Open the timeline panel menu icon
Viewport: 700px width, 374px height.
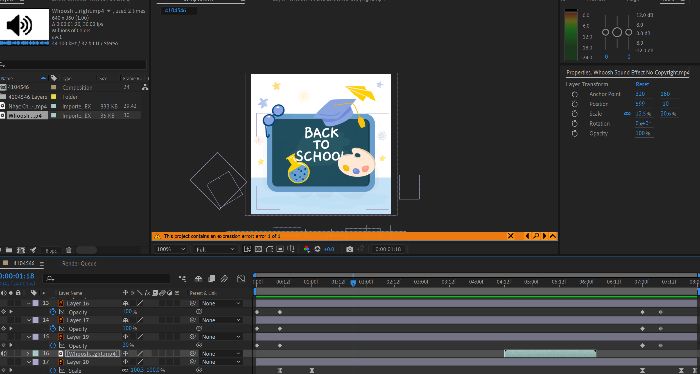click(42, 264)
